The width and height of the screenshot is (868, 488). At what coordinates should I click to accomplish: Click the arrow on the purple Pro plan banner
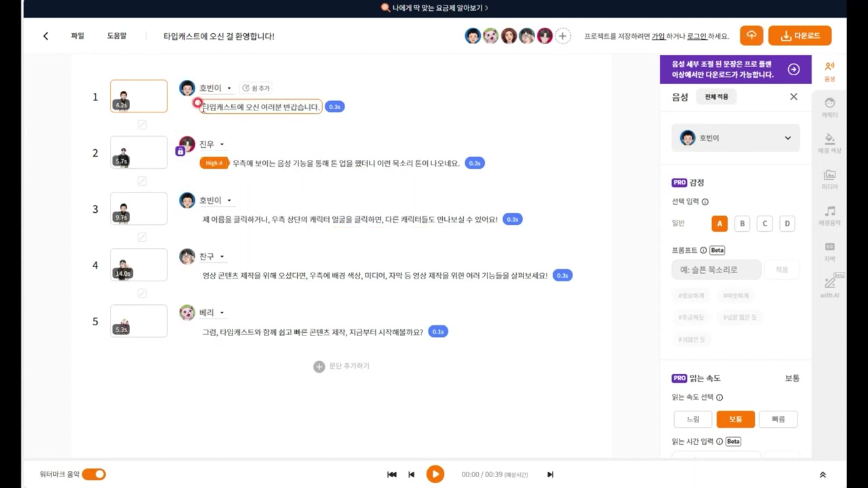[793, 69]
